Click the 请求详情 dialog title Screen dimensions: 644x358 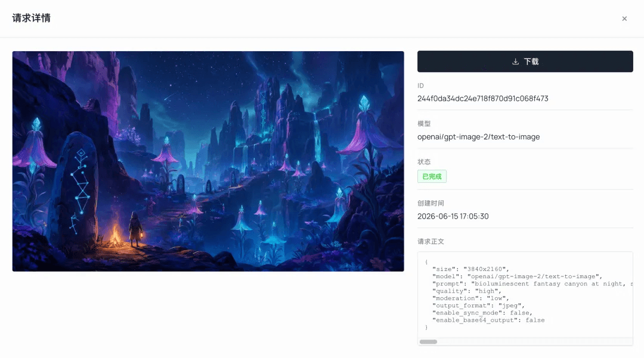point(31,18)
